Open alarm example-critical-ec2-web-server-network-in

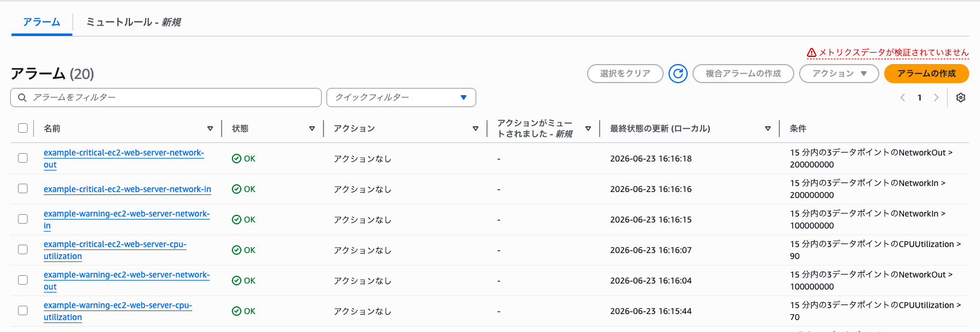pyautogui.click(x=128, y=189)
